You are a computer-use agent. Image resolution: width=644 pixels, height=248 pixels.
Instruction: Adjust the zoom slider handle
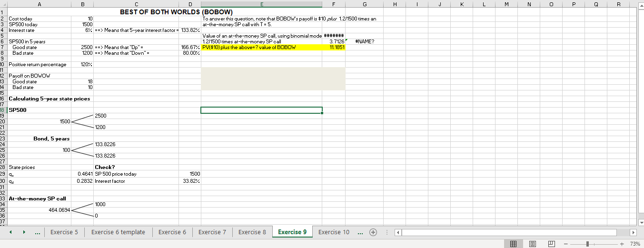point(588,244)
